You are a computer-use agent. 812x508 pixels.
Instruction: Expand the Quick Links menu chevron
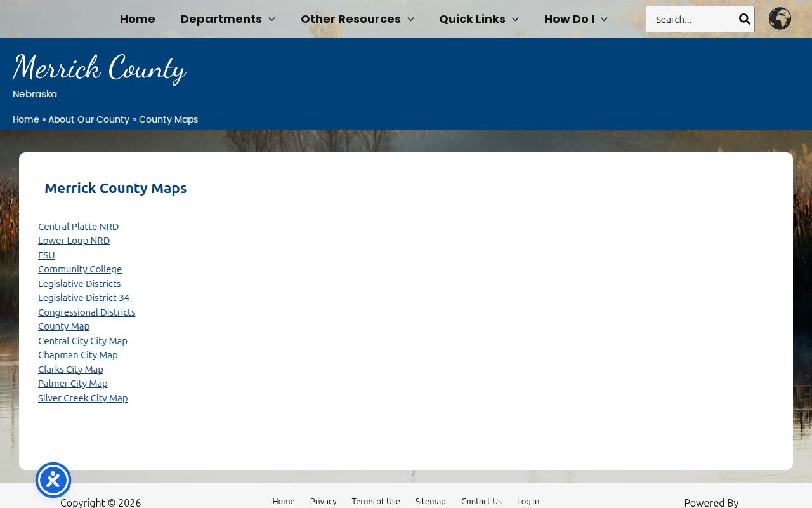pos(515,19)
